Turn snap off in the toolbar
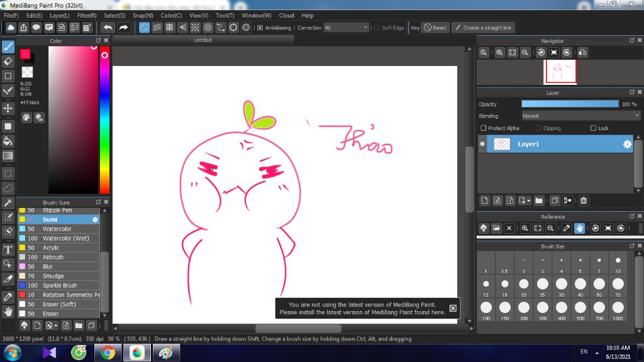 (144, 28)
